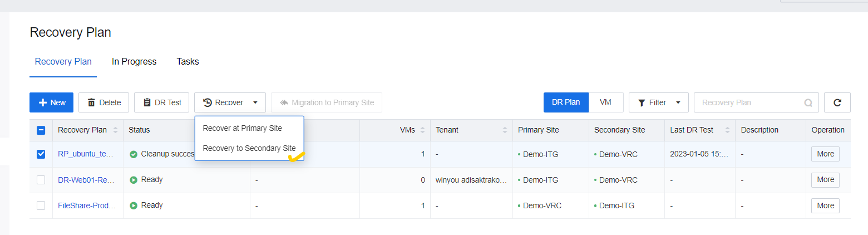Sort by Recovery Plan column arrows
Viewport: 868px width, 235px height.
click(115, 130)
